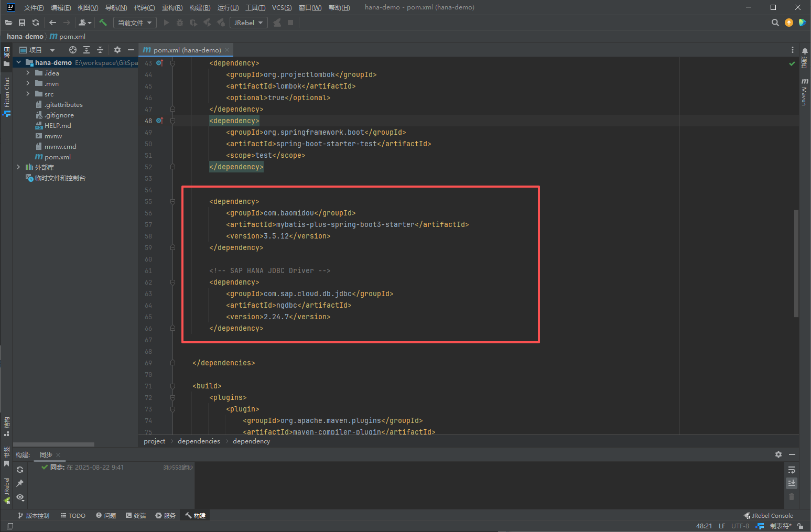
Task: Switch to the TODO tool tab
Action: [73, 516]
